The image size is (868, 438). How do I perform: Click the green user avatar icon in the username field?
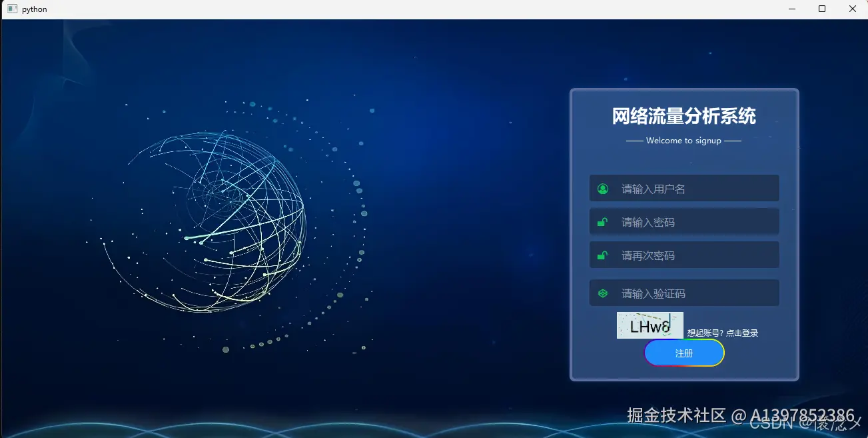pyautogui.click(x=604, y=188)
